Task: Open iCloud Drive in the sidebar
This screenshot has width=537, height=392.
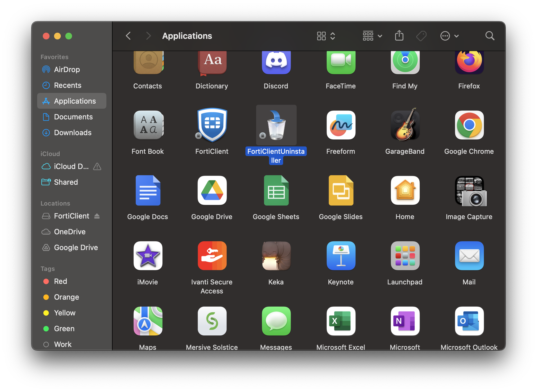Action: (72, 166)
